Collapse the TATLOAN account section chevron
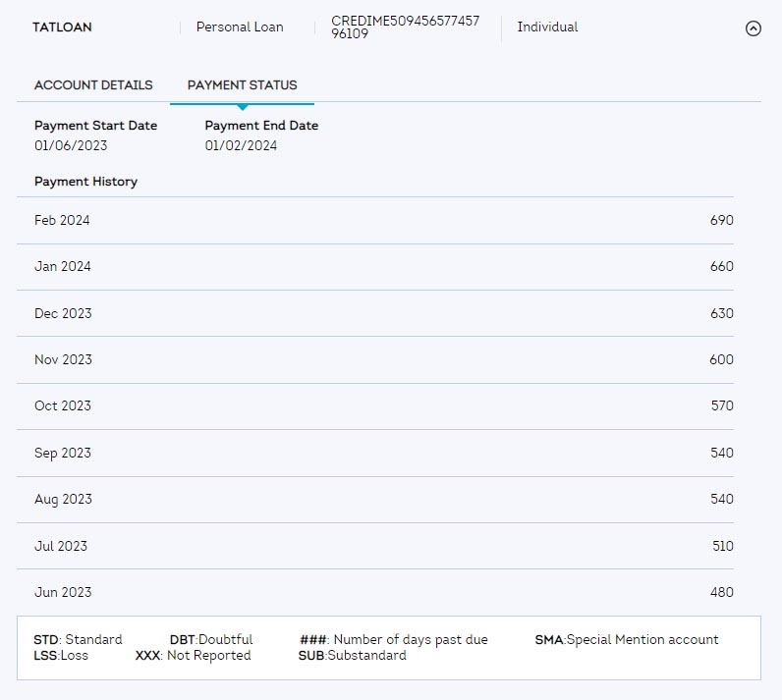This screenshot has height=700, width=782. pyautogui.click(x=754, y=28)
